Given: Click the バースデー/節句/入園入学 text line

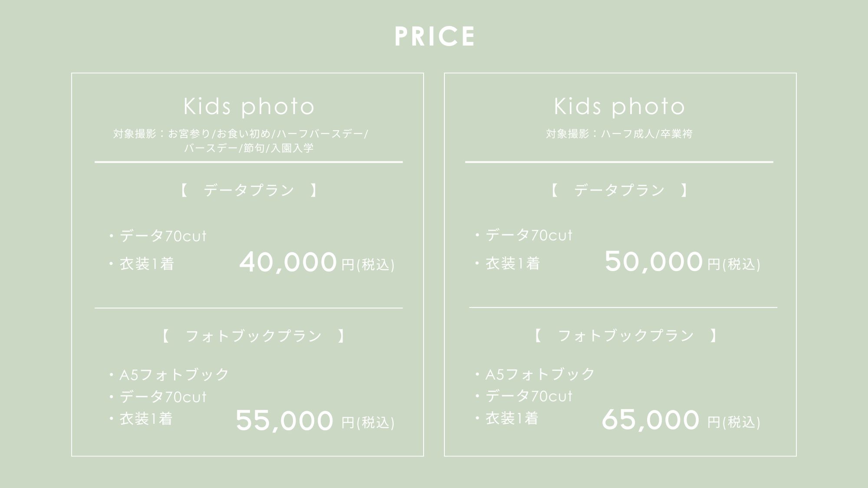Looking at the screenshot, I should pos(249,148).
